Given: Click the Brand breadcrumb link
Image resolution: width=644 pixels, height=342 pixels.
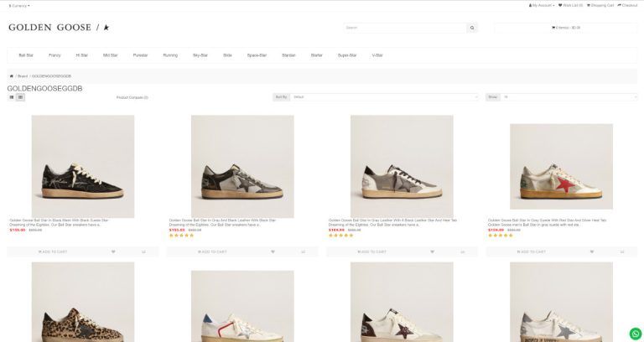Looking at the screenshot, I should tap(23, 76).
